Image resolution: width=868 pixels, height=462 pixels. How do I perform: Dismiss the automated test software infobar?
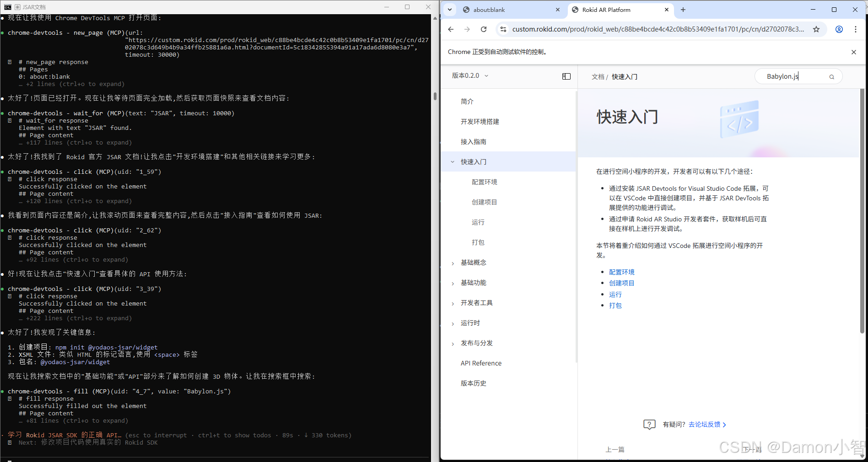(854, 52)
